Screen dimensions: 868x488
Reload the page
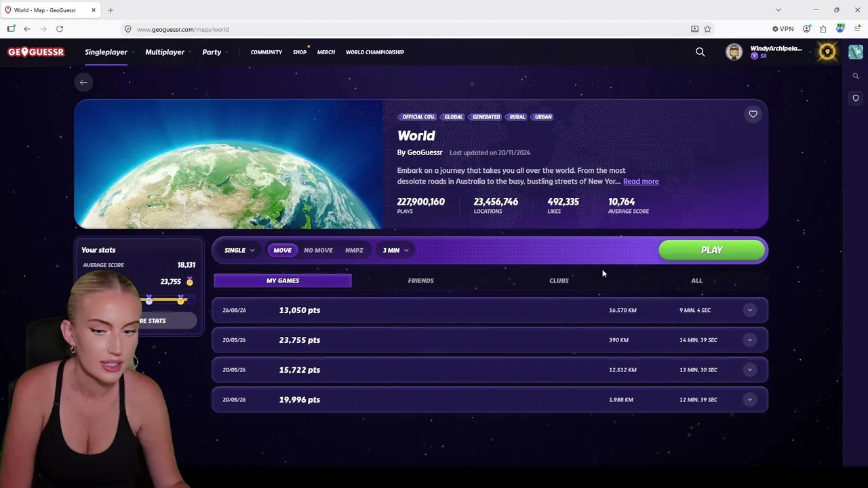point(60,29)
